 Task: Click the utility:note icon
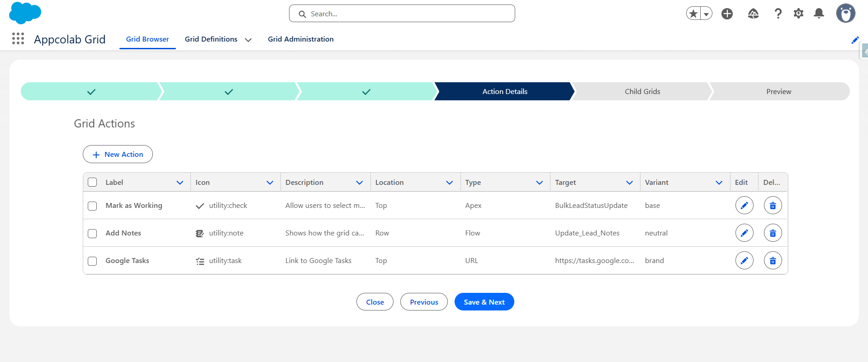tap(199, 233)
